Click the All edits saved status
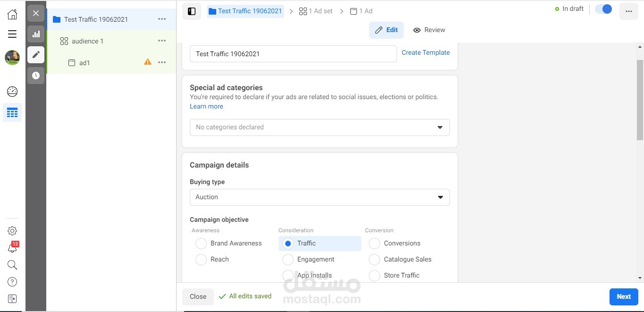The image size is (644, 312). point(246,296)
